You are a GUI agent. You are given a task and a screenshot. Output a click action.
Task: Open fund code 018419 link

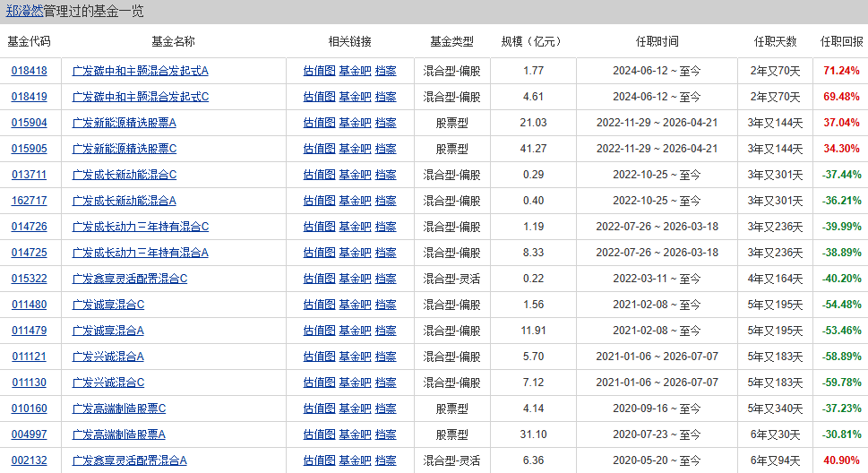pos(30,97)
